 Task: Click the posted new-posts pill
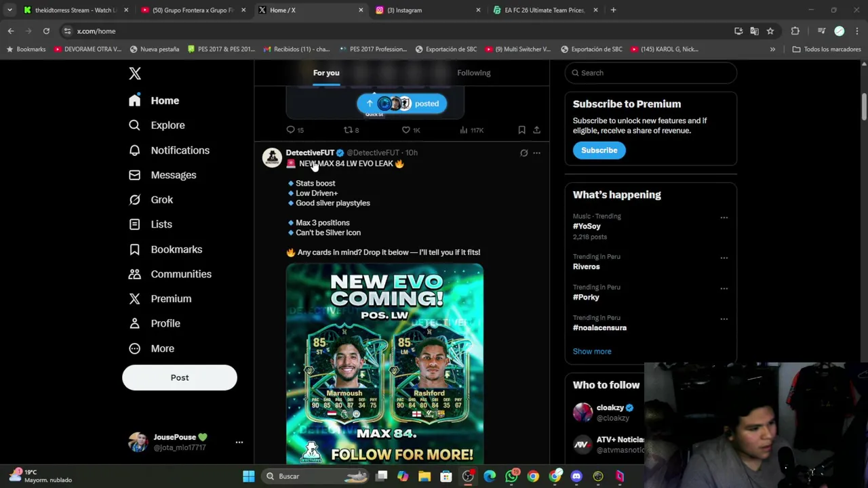click(401, 104)
